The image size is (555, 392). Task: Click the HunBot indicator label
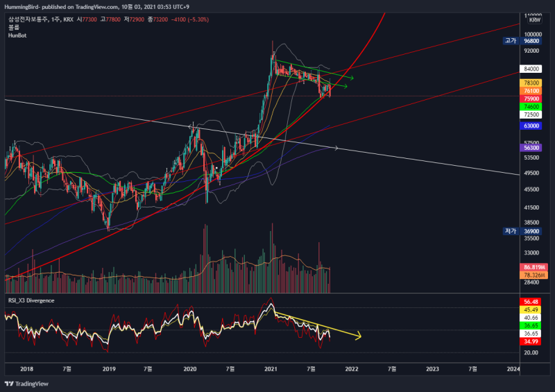[17, 35]
